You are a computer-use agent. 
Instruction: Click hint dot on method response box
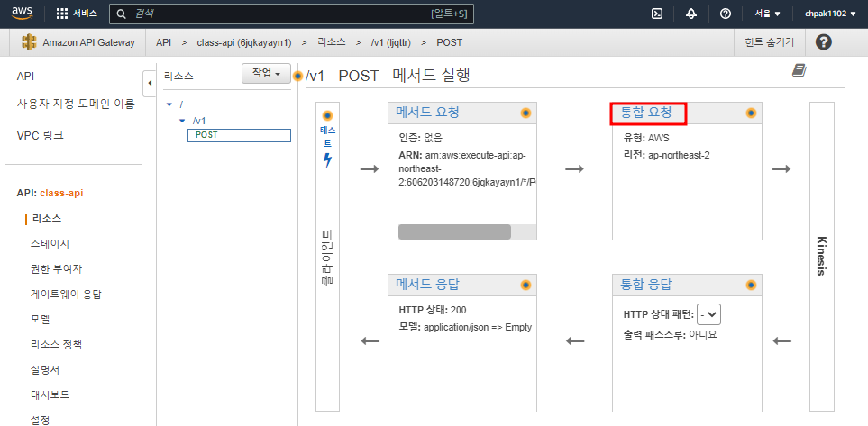(x=525, y=286)
